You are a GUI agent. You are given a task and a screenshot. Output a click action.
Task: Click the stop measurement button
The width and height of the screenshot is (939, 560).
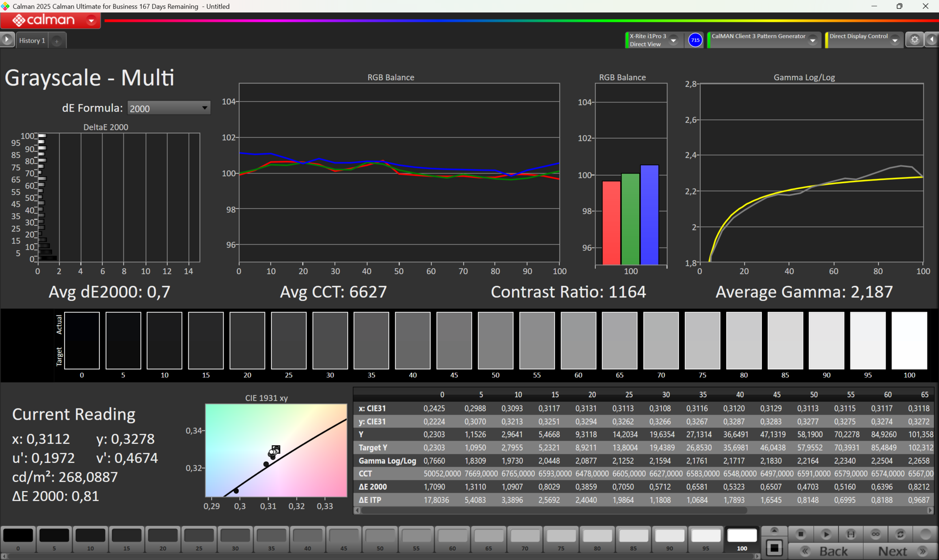pos(801,534)
